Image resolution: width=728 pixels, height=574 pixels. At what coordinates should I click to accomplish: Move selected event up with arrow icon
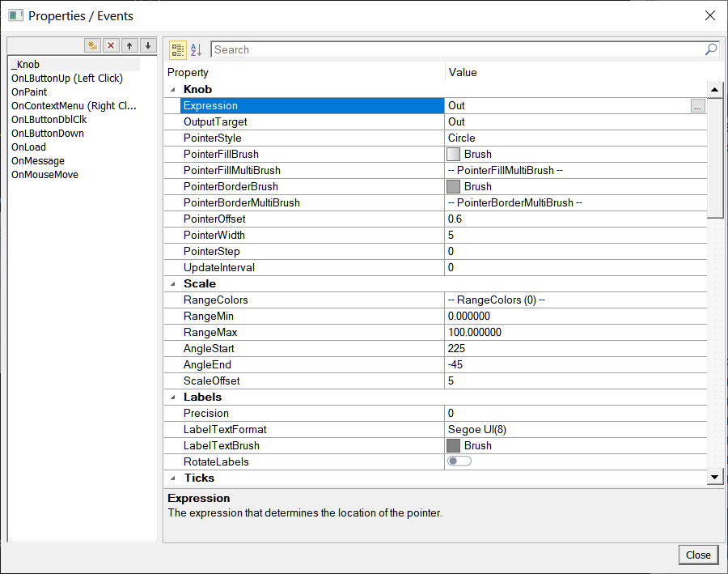[x=129, y=45]
